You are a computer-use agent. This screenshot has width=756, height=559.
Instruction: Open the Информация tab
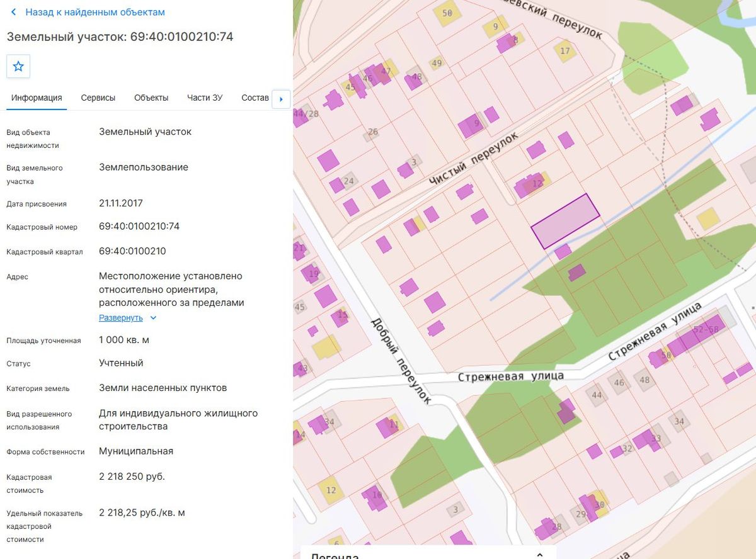coord(37,98)
